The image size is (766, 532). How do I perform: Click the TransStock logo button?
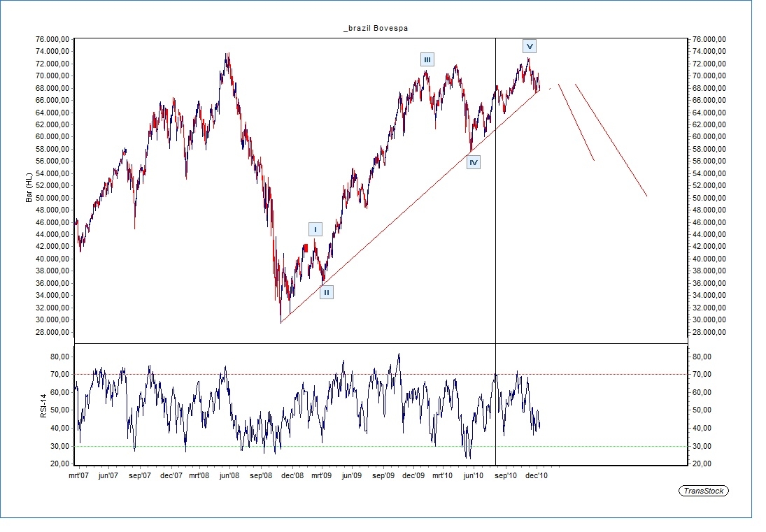click(x=703, y=491)
